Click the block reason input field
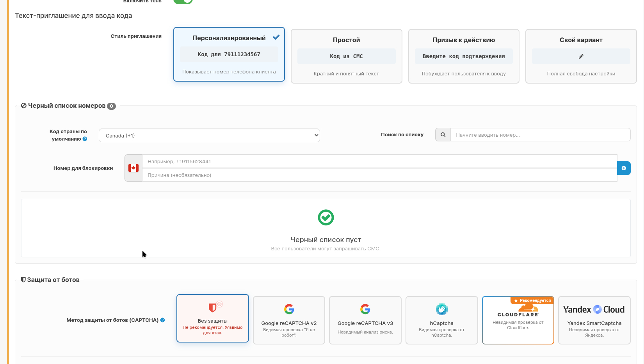 [x=379, y=175]
